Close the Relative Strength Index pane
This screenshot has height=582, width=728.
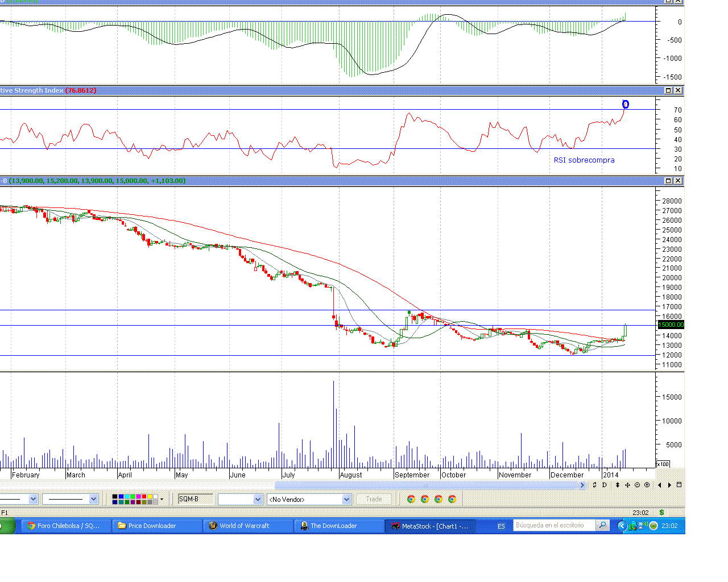(x=677, y=90)
